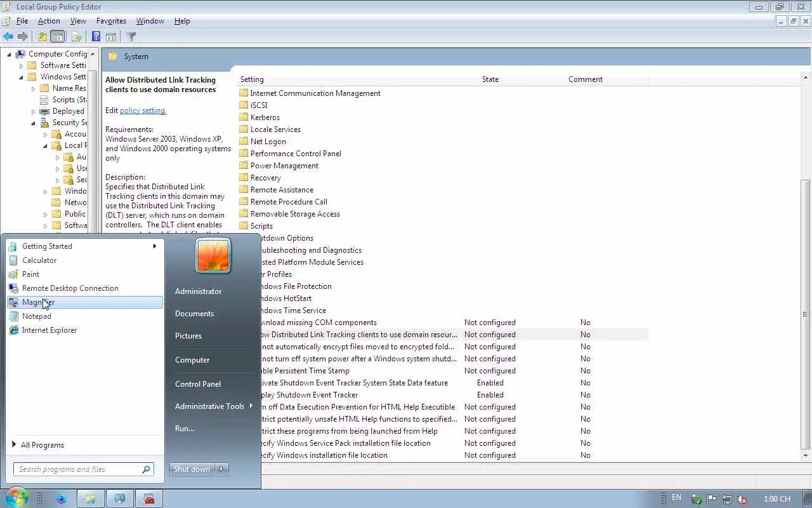Click the muted volume icon in system tray
This screenshot has height=508, width=812.
[x=742, y=500]
